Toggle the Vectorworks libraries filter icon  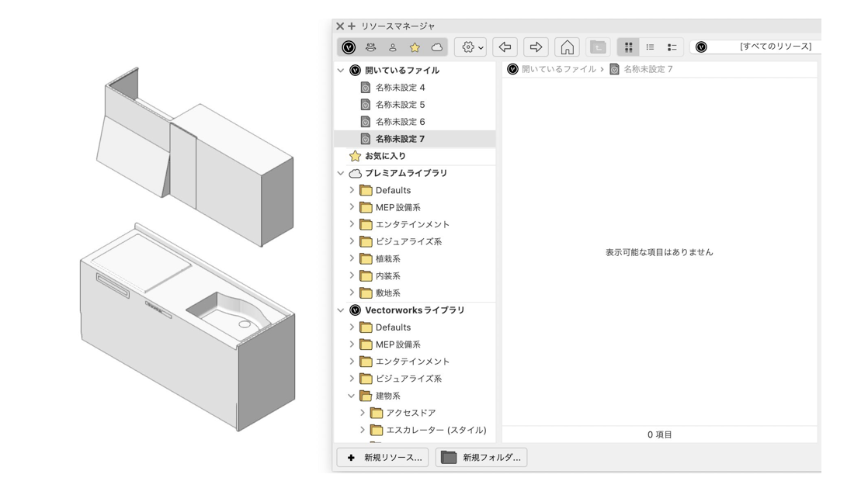point(348,47)
